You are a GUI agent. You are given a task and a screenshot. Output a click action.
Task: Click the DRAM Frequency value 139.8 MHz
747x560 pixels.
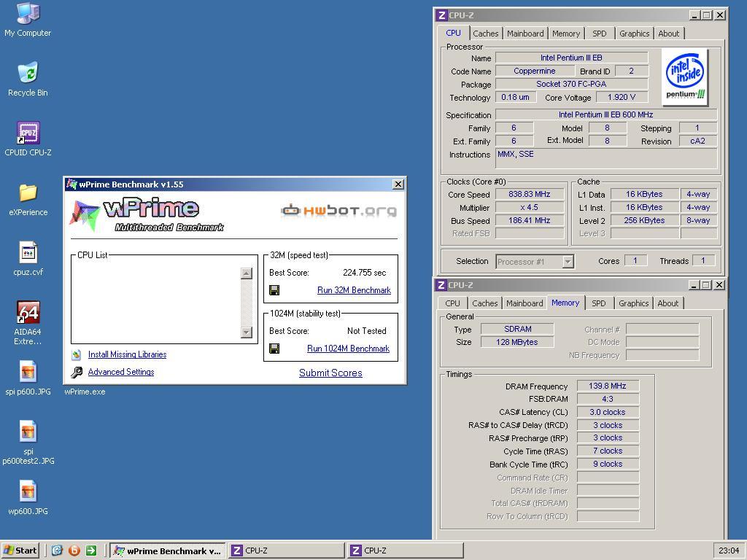(x=608, y=386)
